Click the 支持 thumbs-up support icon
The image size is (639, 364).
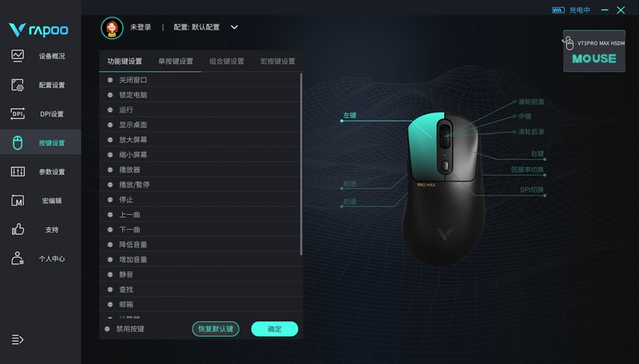point(18,230)
